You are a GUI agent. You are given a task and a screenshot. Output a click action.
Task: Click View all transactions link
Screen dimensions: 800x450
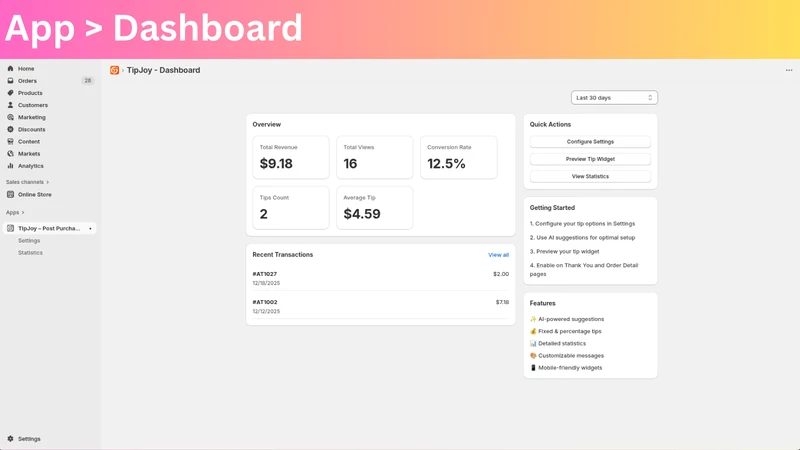point(498,255)
